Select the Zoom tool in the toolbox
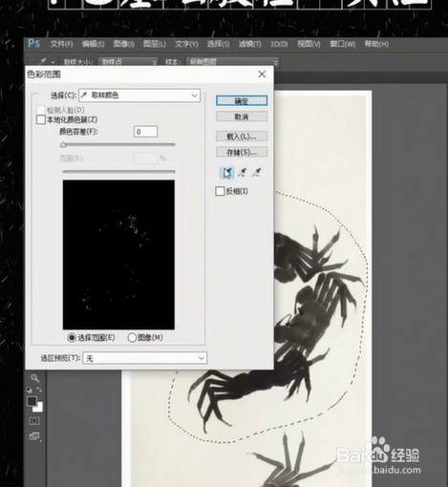448x487 pixels. (34, 378)
